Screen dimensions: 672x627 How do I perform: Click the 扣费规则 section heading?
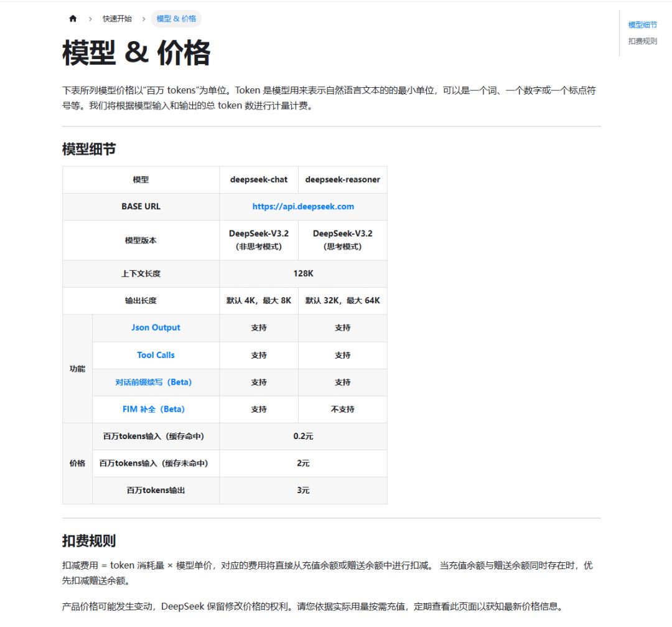(89, 540)
